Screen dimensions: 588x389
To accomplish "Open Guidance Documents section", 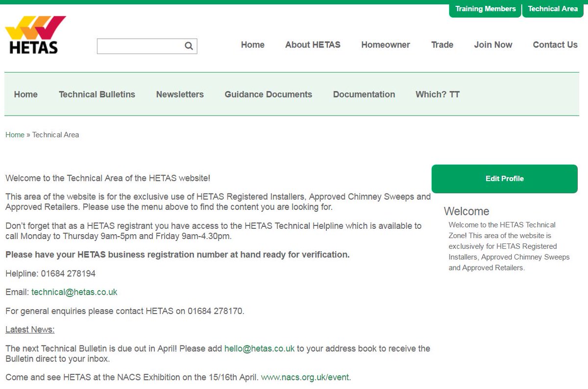I will (269, 95).
